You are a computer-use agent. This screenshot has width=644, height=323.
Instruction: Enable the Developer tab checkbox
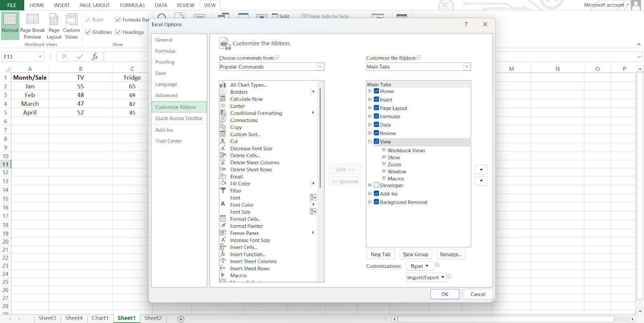click(376, 185)
